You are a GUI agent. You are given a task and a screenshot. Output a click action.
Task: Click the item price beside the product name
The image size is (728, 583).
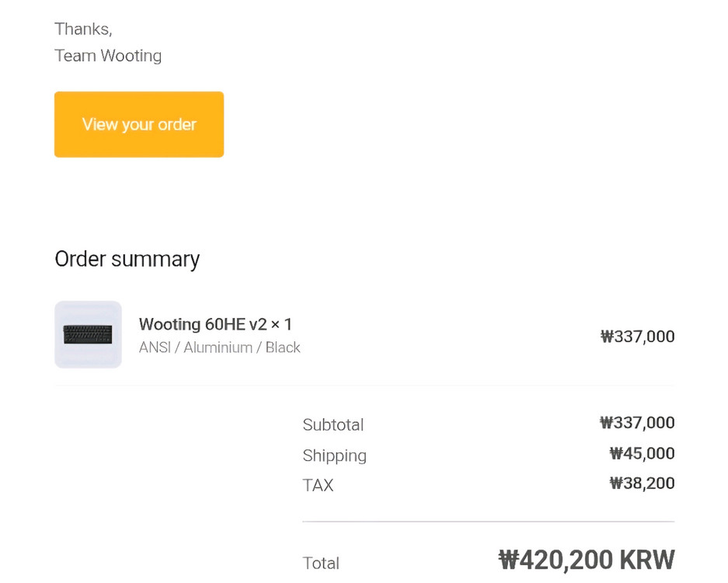[637, 337]
